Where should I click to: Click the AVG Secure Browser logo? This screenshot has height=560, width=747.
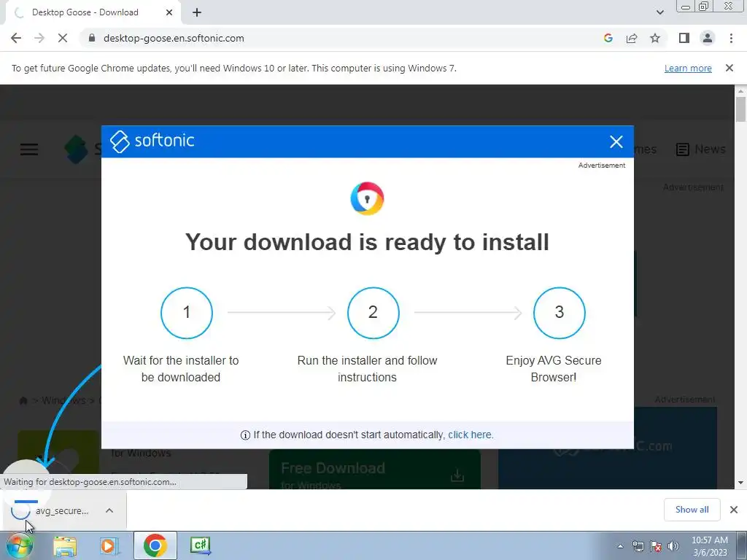point(368,198)
